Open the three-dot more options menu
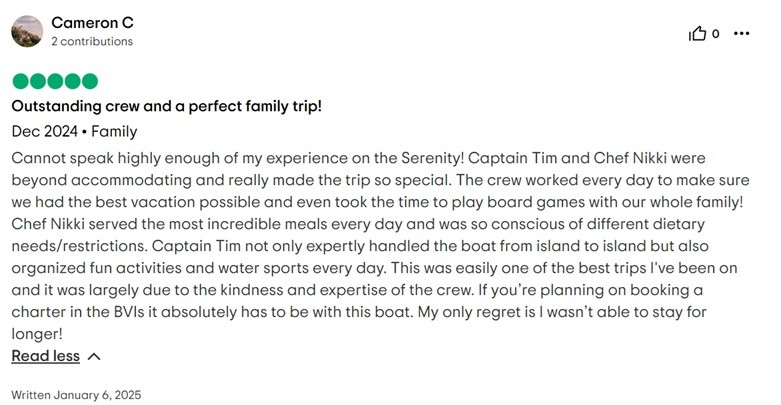 click(741, 33)
